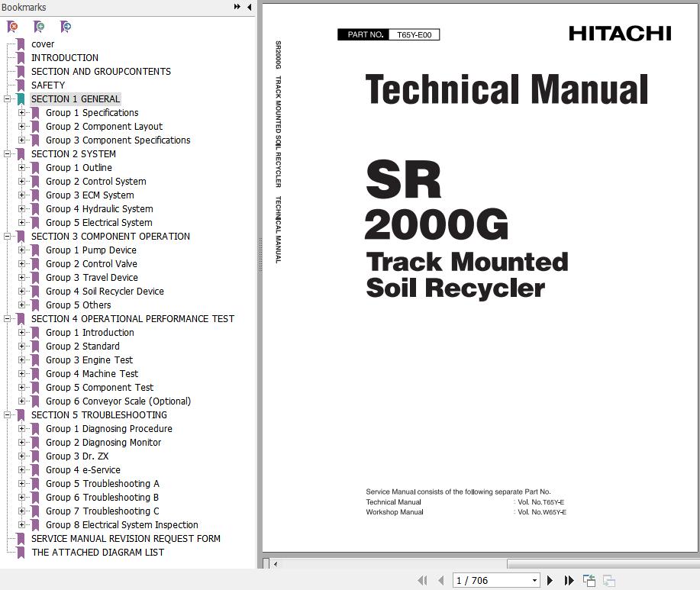Screen dimensions: 700x590
Task: Open Group 6 Troubleshooting B bookmark
Action: (102, 498)
